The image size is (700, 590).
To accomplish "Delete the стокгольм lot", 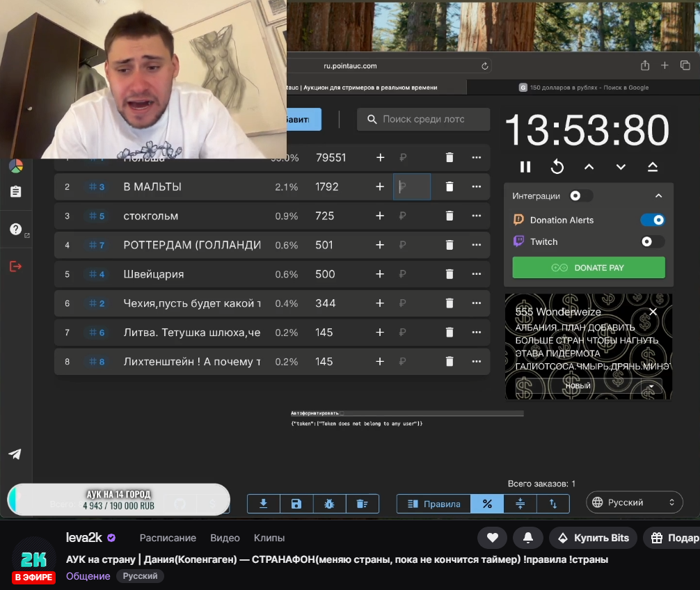I will click(450, 216).
